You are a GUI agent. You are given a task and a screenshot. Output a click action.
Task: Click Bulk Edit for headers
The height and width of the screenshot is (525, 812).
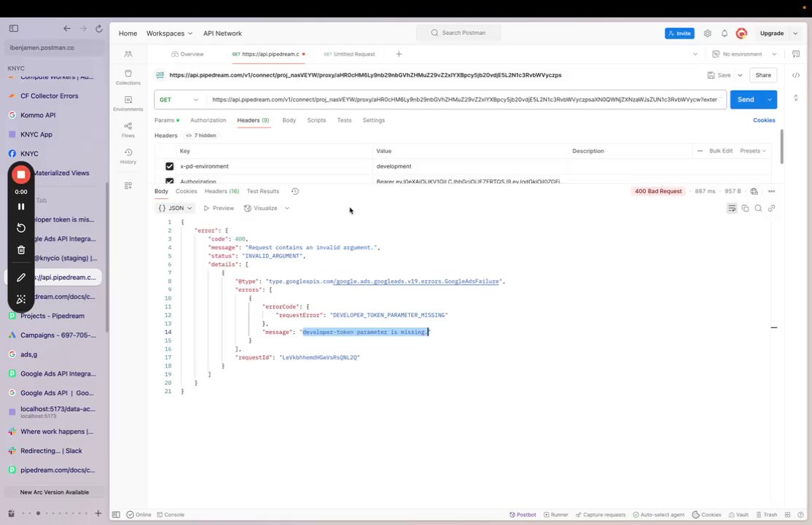pyautogui.click(x=720, y=151)
